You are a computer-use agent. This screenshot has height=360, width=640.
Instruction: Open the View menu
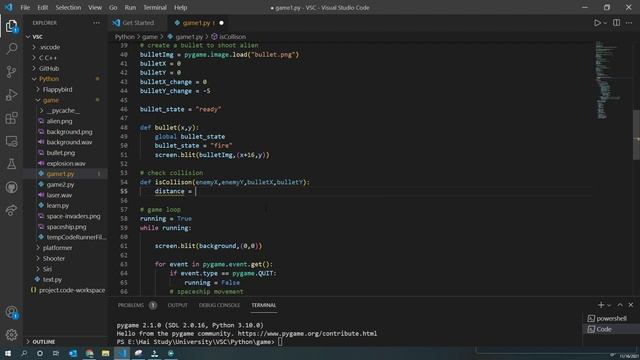[95, 7]
